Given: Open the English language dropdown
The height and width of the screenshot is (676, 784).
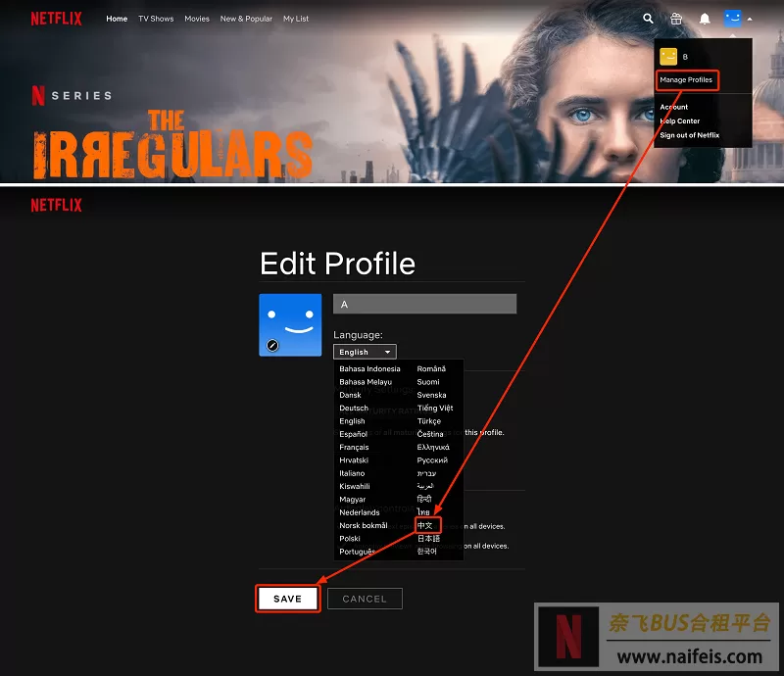Looking at the screenshot, I should 365,352.
